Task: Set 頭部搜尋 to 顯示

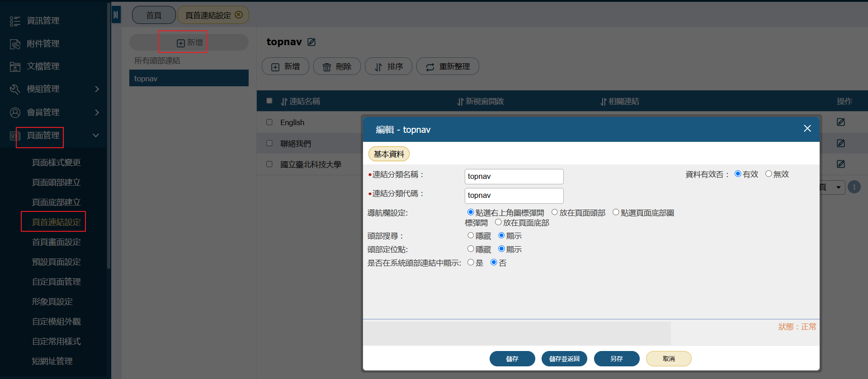Action: click(x=501, y=235)
